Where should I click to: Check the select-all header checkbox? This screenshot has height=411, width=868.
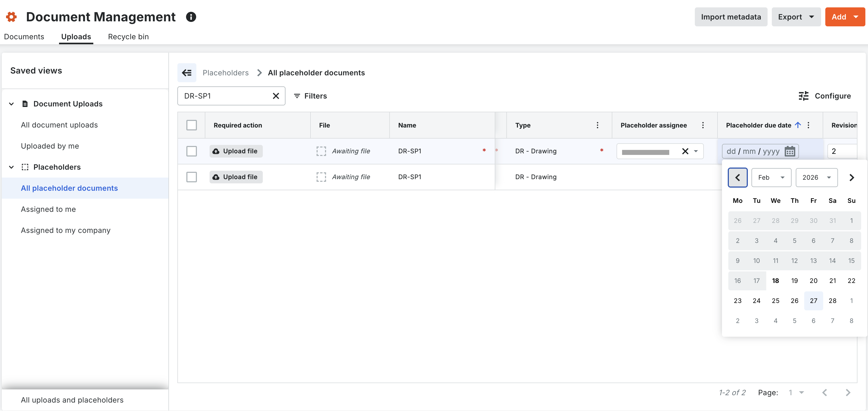(191, 125)
